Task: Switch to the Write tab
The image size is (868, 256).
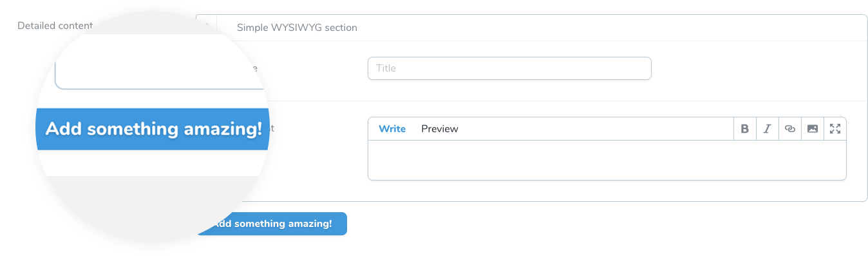Action: (x=392, y=129)
